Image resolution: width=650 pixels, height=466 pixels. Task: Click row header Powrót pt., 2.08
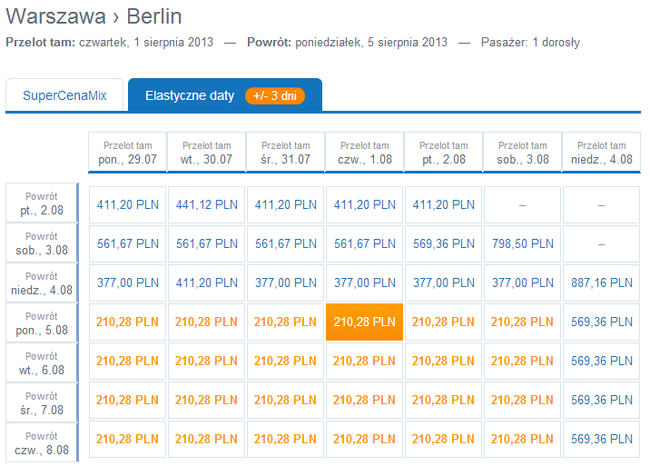point(43,204)
